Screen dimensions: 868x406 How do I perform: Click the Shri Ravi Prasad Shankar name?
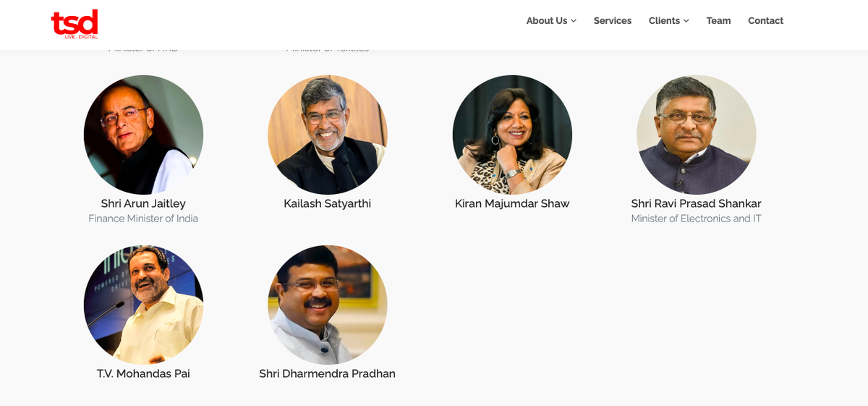tap(697, 203)
